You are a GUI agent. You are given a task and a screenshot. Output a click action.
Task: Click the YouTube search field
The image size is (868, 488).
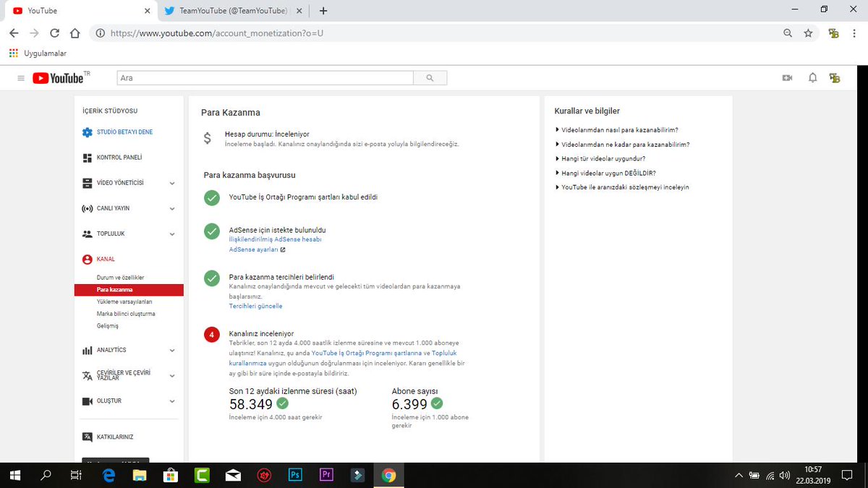coord(265,78)
